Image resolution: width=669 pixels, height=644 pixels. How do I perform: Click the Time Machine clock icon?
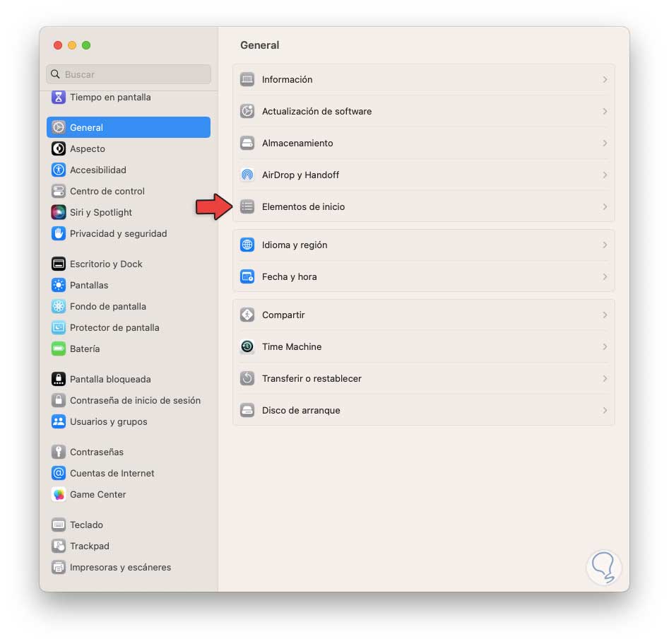[247, 346]
